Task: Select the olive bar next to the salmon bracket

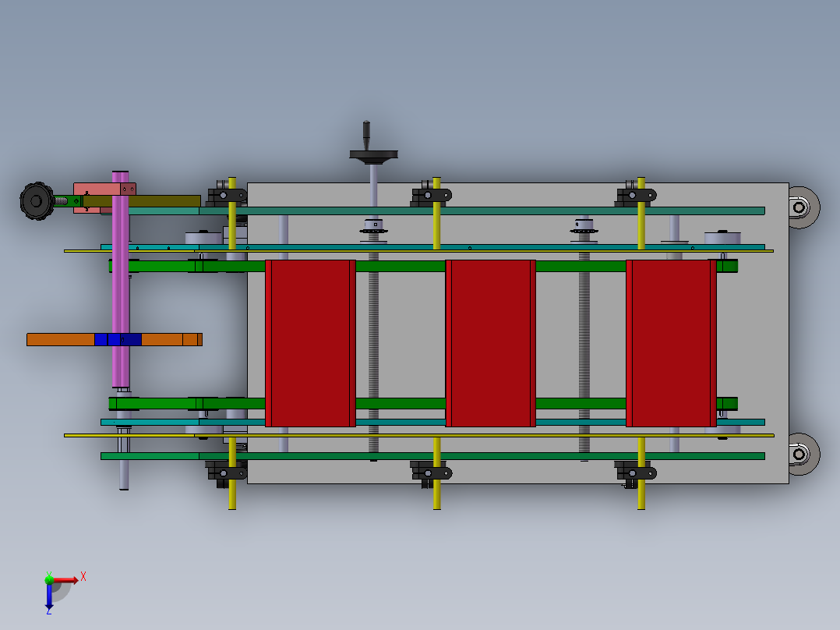Action: click(x=142, y=201)
